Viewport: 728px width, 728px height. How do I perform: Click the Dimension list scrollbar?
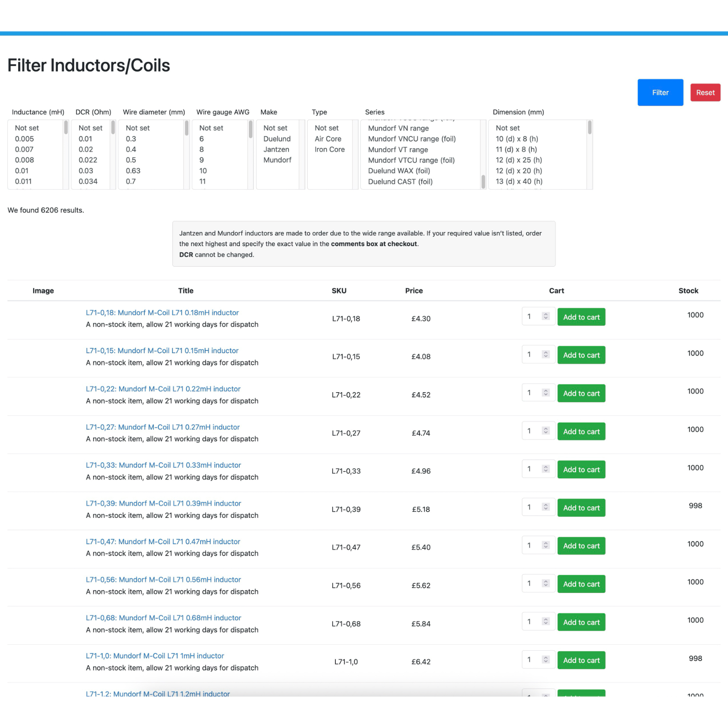pyautogui.click(x=590, y=128)
